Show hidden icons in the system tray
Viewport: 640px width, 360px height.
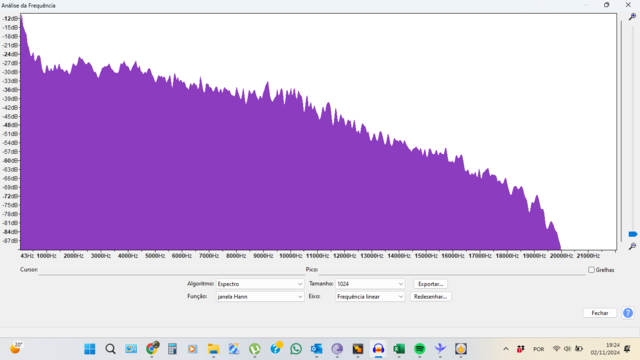click(506, 349)
